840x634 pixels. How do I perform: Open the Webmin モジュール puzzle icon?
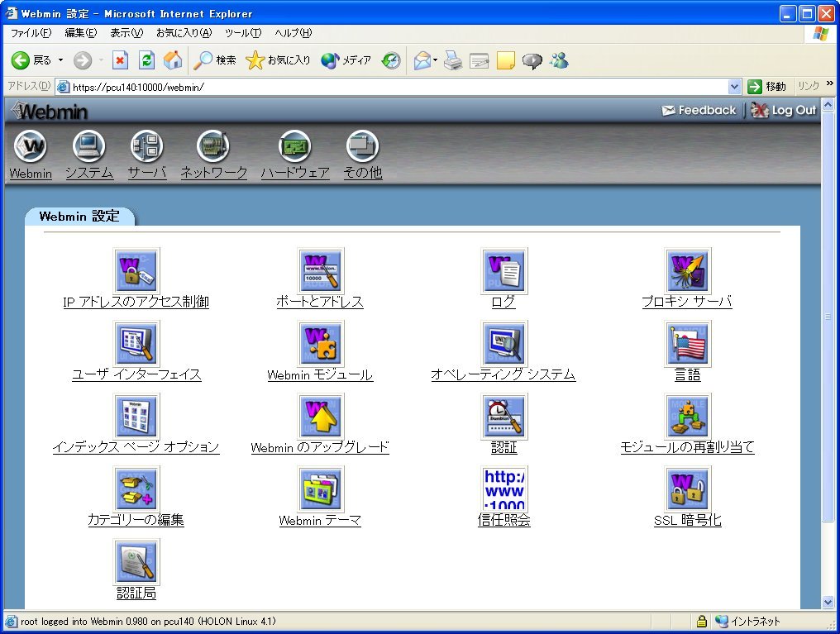[x=320, y=343]
